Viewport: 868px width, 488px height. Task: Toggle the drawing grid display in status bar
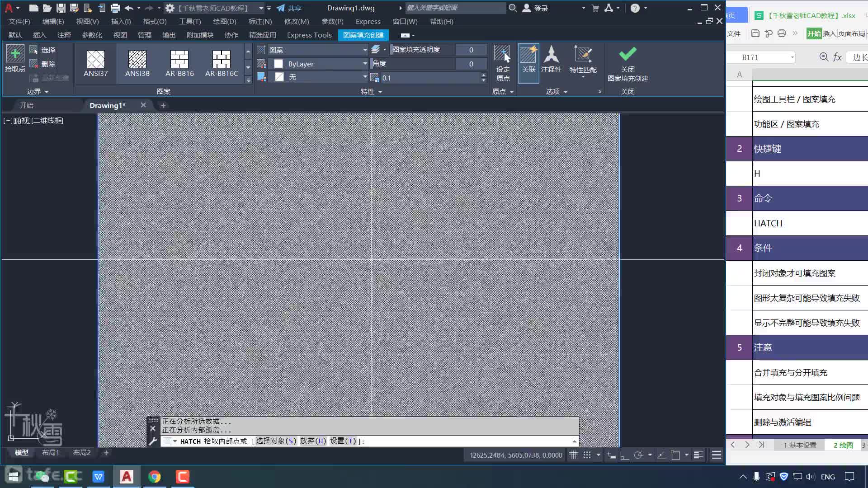573,455
